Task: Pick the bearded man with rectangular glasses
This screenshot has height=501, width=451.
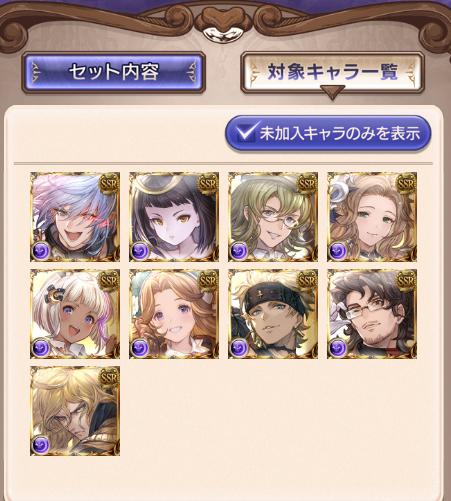Action: [372, 314]
